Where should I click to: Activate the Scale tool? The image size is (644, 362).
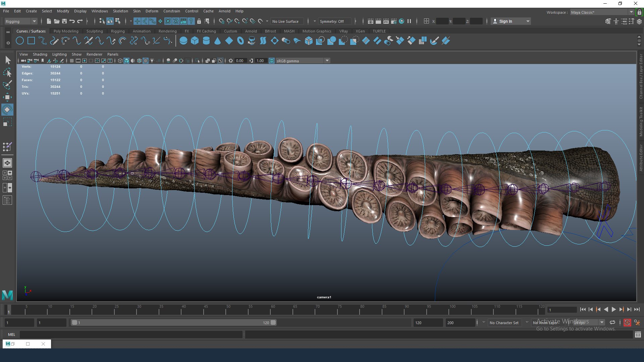(x=7, y=122)
